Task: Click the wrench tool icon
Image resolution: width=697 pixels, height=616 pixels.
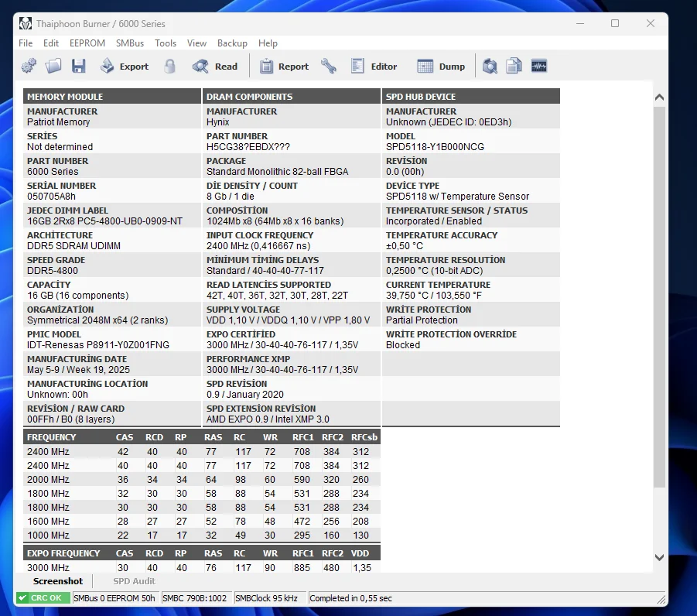Action: point(329,67)
